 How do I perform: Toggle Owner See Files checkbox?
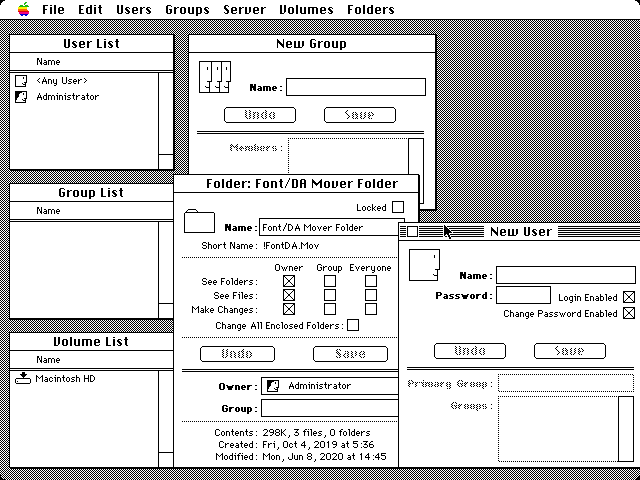(289, 295)
